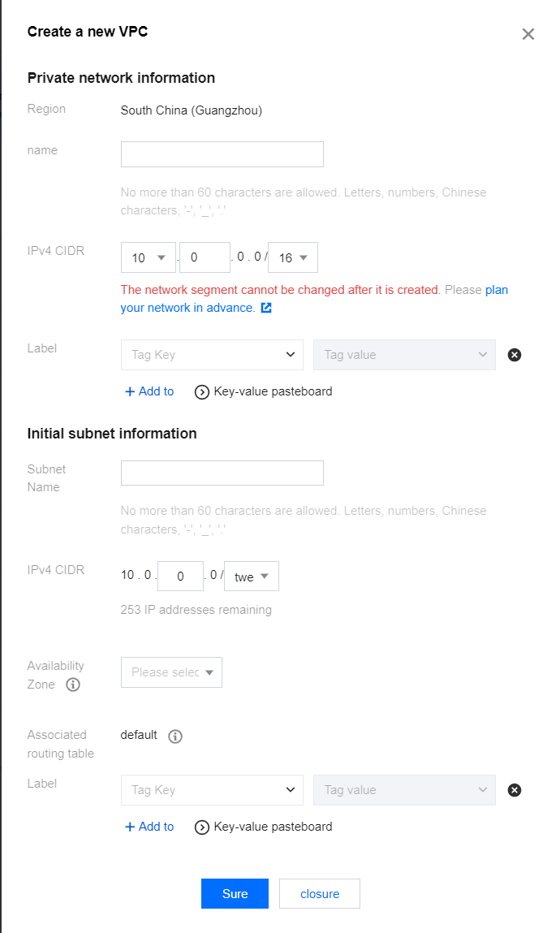Open the Availability Zone Please select dropdown
The width and height of the screenshot is (560, 933).
pyautogui.click(x=171, y=672)
